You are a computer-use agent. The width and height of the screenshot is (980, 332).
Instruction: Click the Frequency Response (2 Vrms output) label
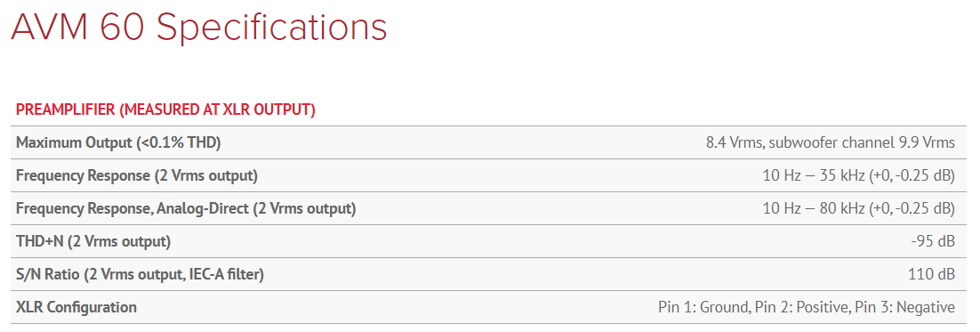(x=136, y=175)
